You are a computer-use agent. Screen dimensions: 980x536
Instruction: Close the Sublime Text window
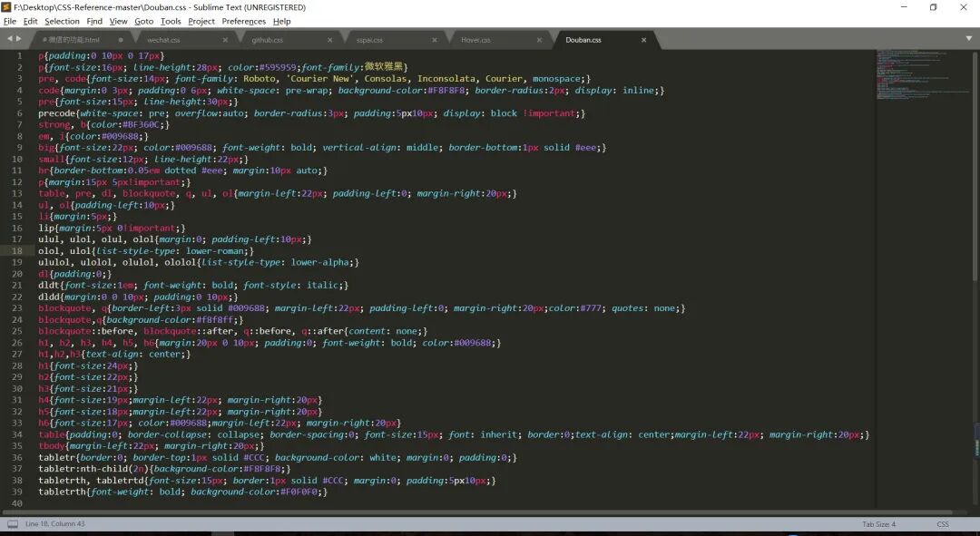[x=963, y=7]
